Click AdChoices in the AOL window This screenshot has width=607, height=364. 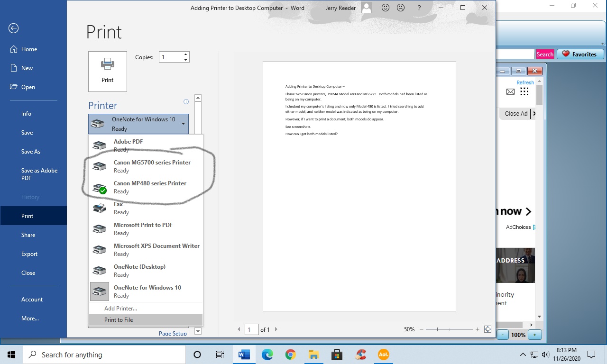(518, 227)
